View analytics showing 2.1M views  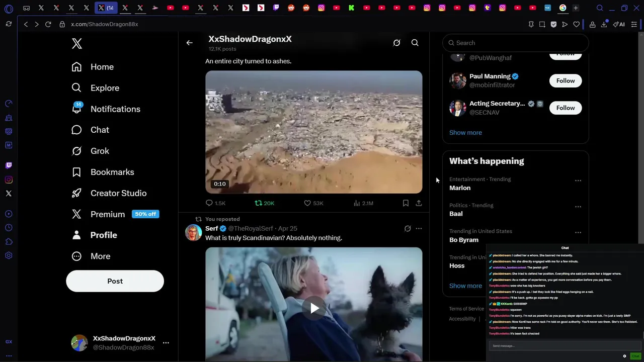(363, 203)
